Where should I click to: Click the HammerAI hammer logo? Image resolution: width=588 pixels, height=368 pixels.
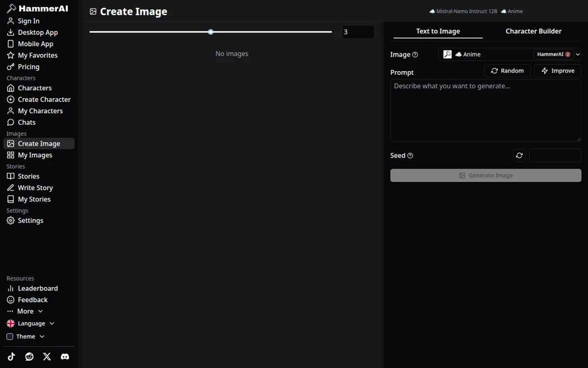11,8
